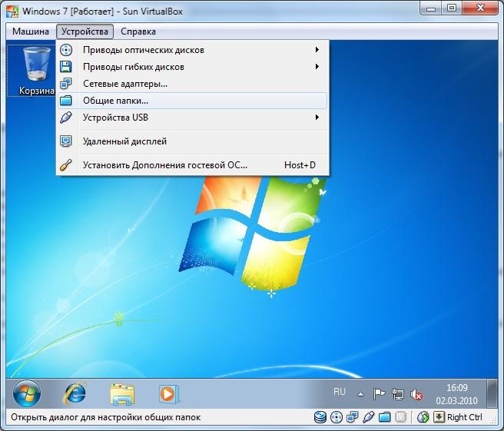Click the network adapters status bar icon
Viewport: 504px width, 431px height.
[x=352, y=417]
